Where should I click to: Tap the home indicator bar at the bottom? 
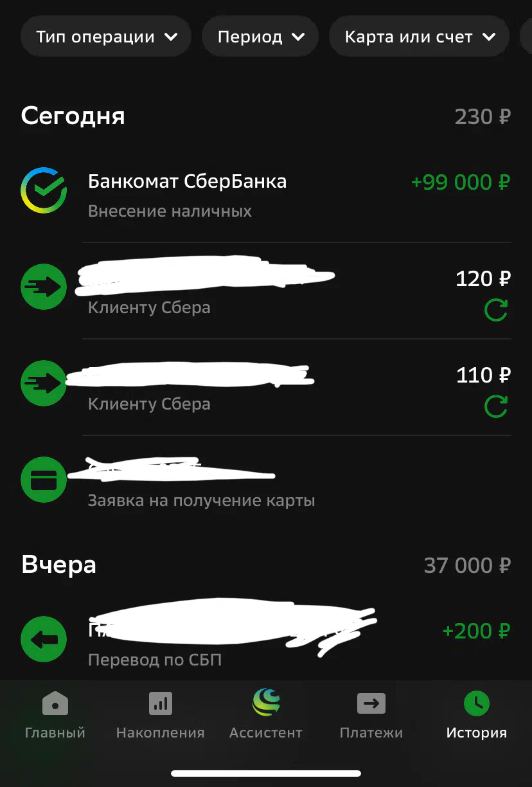point(266,773)
